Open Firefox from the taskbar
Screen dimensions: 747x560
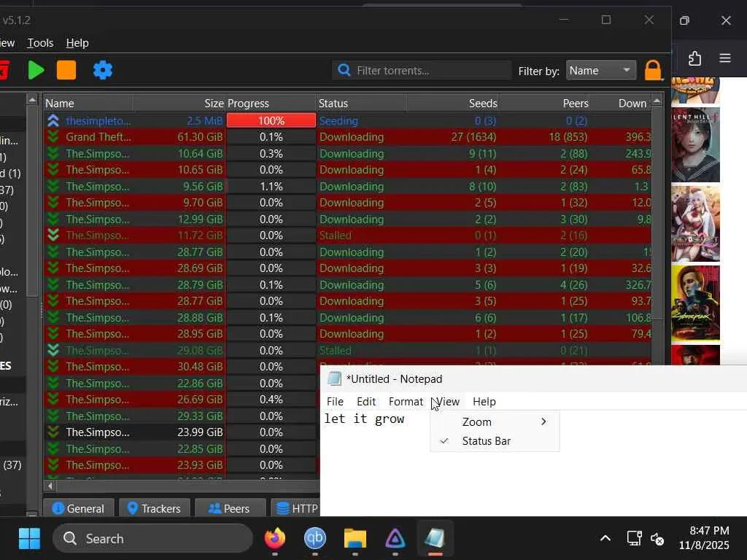coord(275,539)
